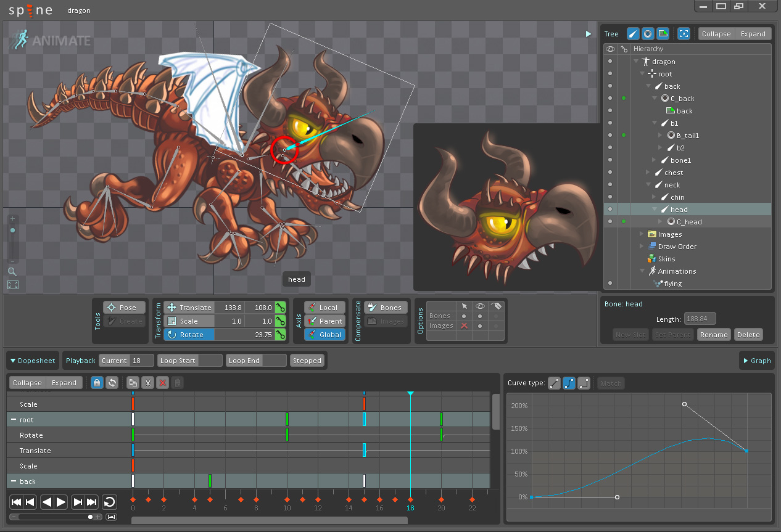Click the dopesheet refresh/sync icon

click(x=112, y=383)
